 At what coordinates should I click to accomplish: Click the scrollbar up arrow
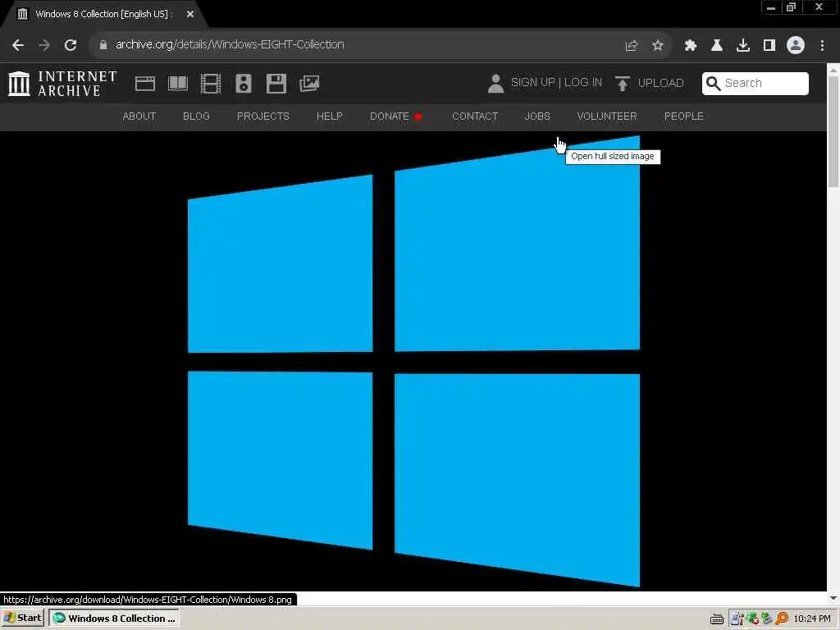click(x=833, y=70)
